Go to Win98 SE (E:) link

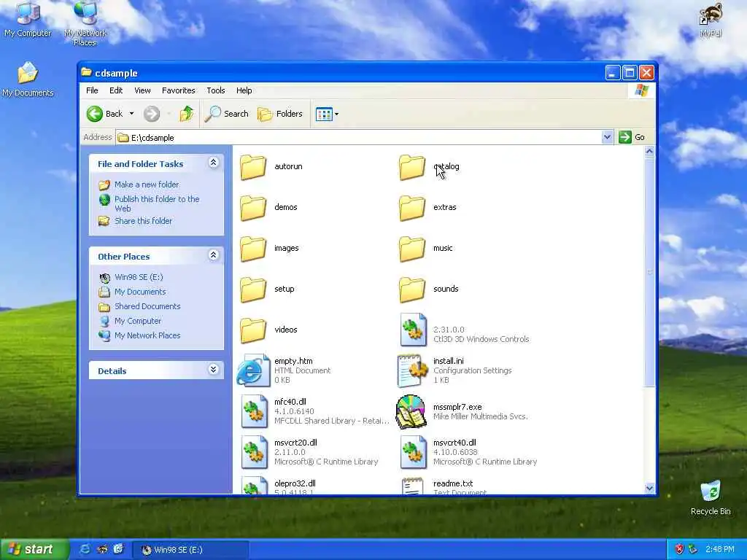point(139,277)
